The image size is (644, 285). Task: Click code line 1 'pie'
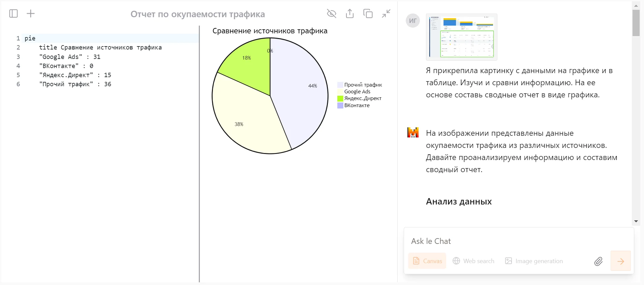(30, 38)
